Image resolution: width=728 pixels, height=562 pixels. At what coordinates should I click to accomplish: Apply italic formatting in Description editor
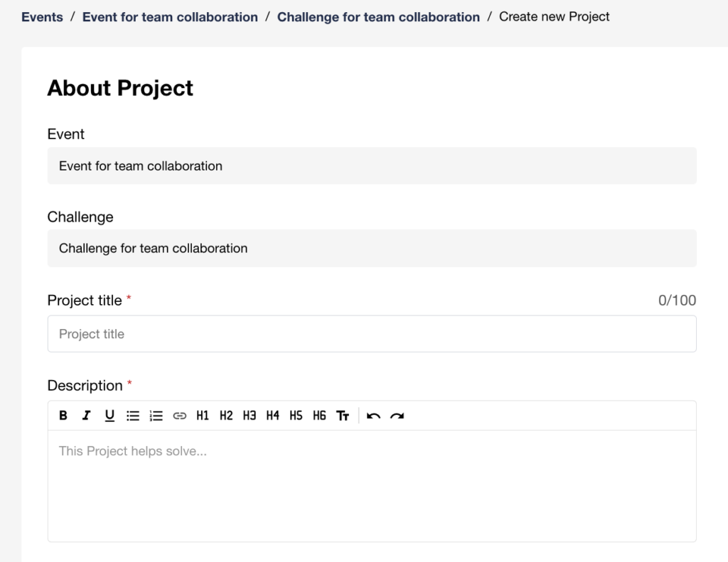[86, 416]
